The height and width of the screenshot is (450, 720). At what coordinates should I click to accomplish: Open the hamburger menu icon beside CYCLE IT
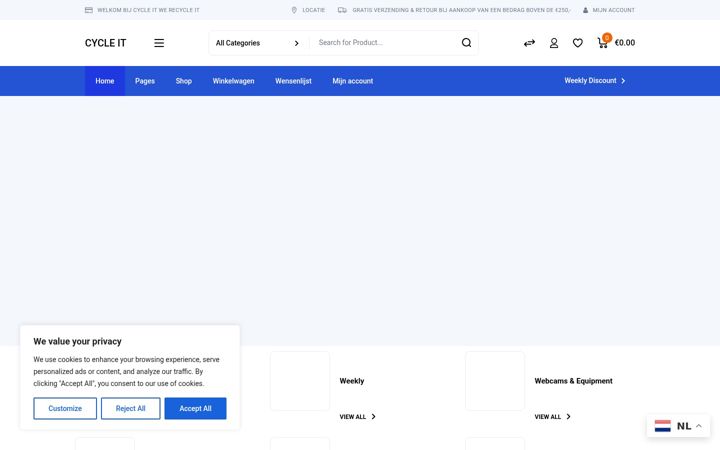pos(159,43)
